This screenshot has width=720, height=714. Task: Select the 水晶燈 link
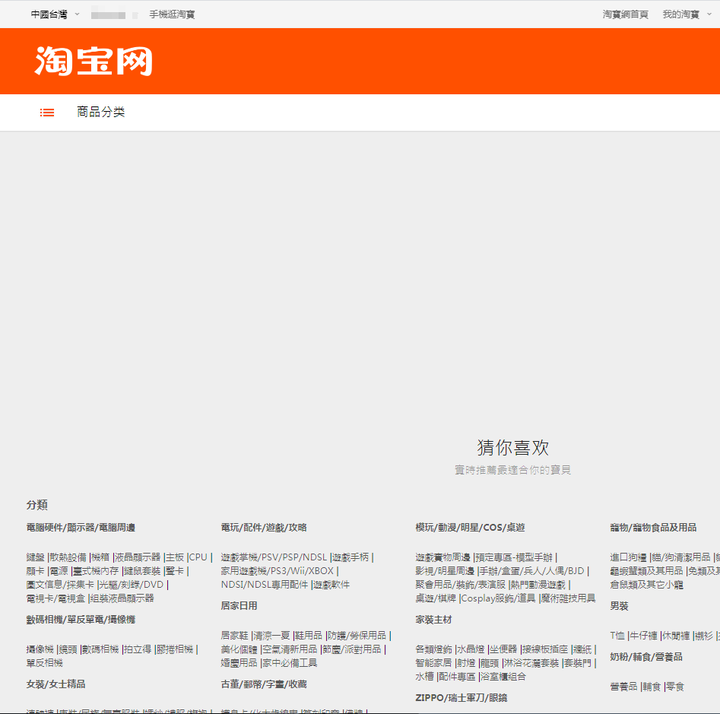pos(471,650)
